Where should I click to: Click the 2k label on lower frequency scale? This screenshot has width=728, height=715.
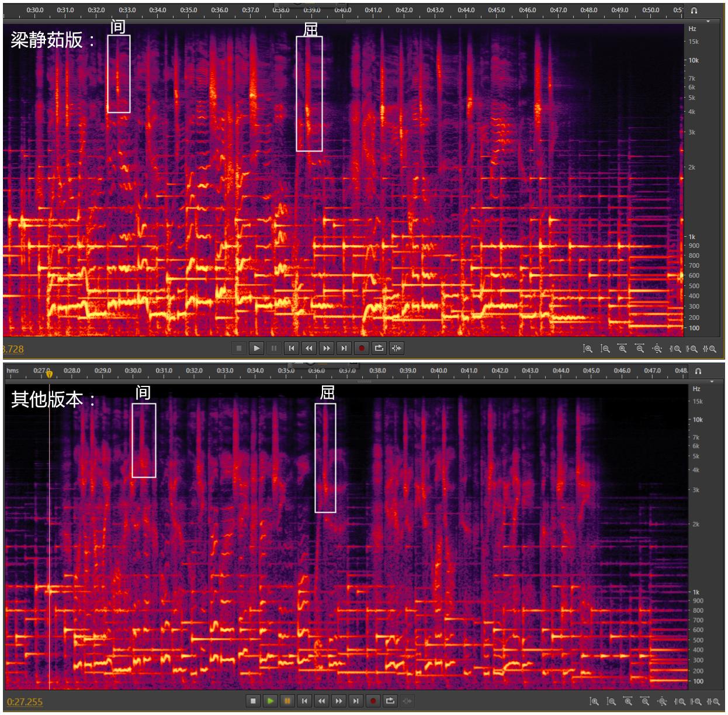(696, 524)
